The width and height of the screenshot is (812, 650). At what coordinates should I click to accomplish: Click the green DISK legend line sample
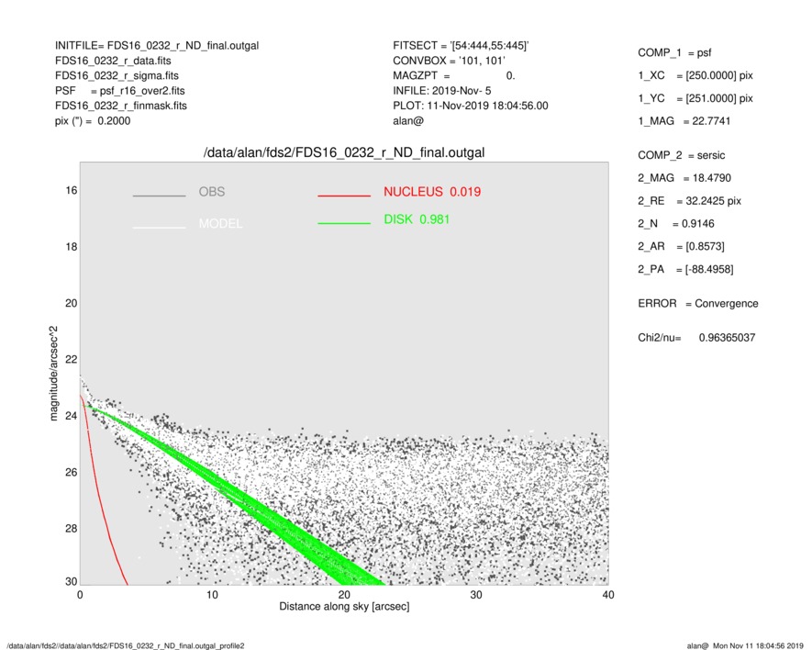tap(344, 223)
